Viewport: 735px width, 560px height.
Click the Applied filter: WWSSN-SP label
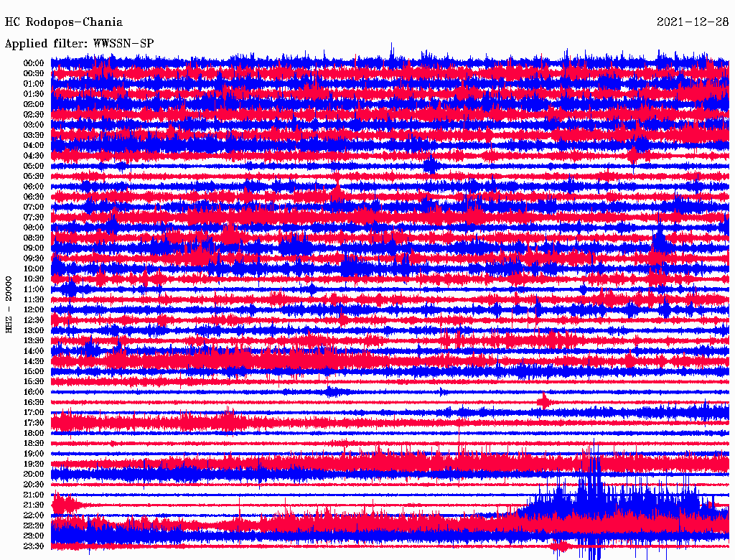coord(79,44)
